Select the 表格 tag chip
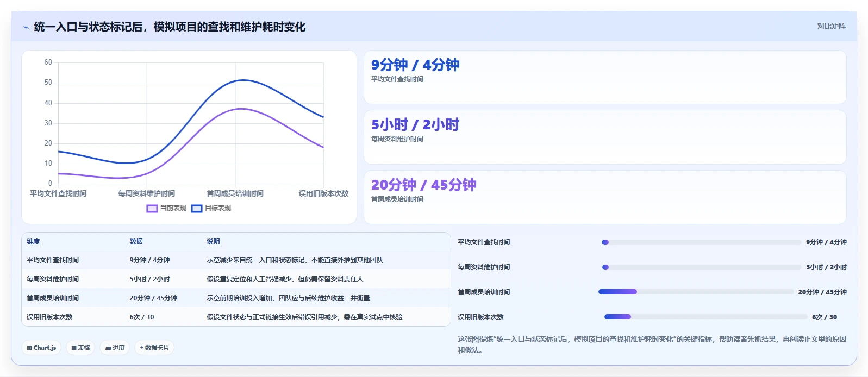This screenshot has width=868, height=377. (x=80, y=348)
